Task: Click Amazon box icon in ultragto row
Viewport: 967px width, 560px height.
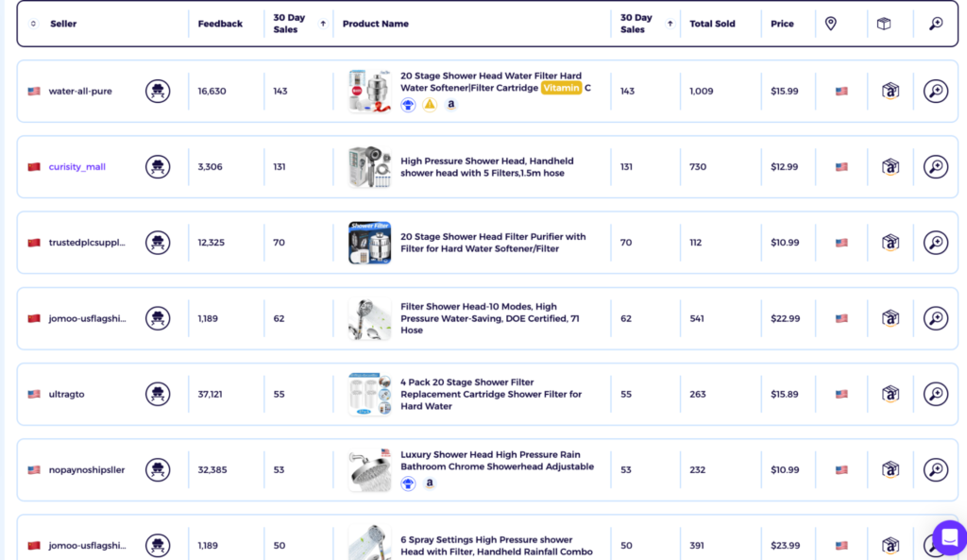Action: (x=890, y=394)
